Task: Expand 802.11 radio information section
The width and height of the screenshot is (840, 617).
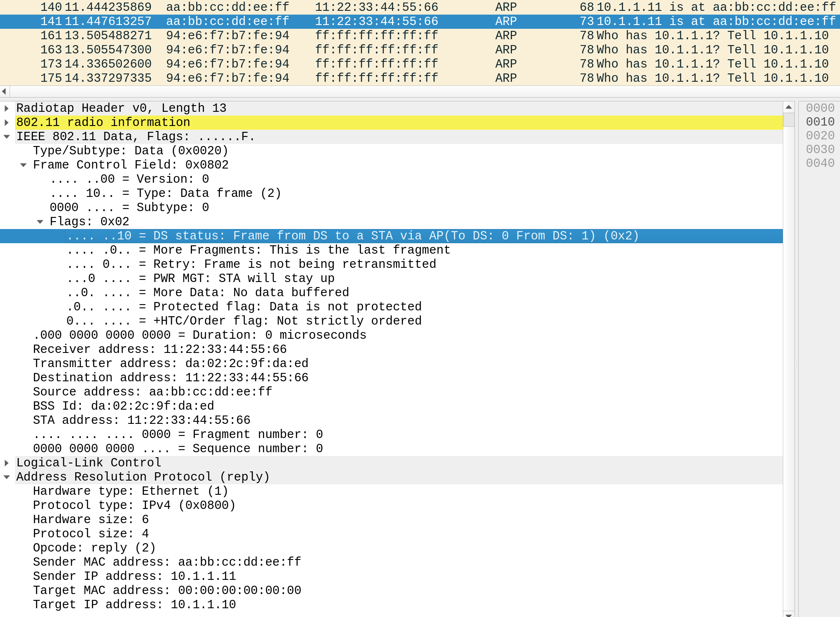Action: (x=7, y=123)
